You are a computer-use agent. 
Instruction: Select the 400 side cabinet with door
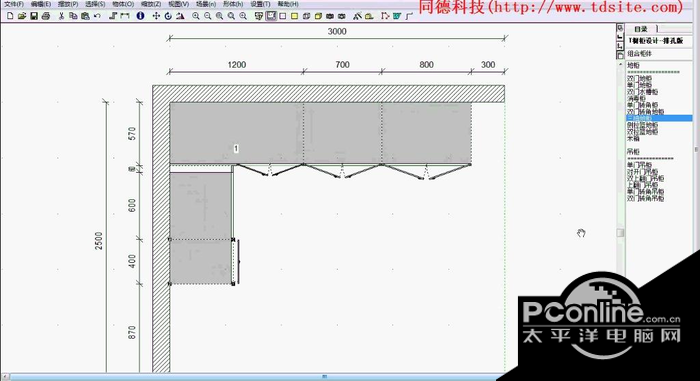tap(201, 262)
